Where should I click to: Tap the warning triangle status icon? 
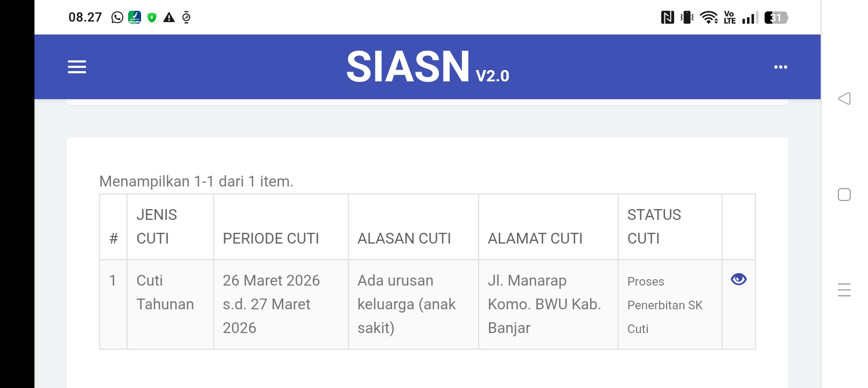169,18
